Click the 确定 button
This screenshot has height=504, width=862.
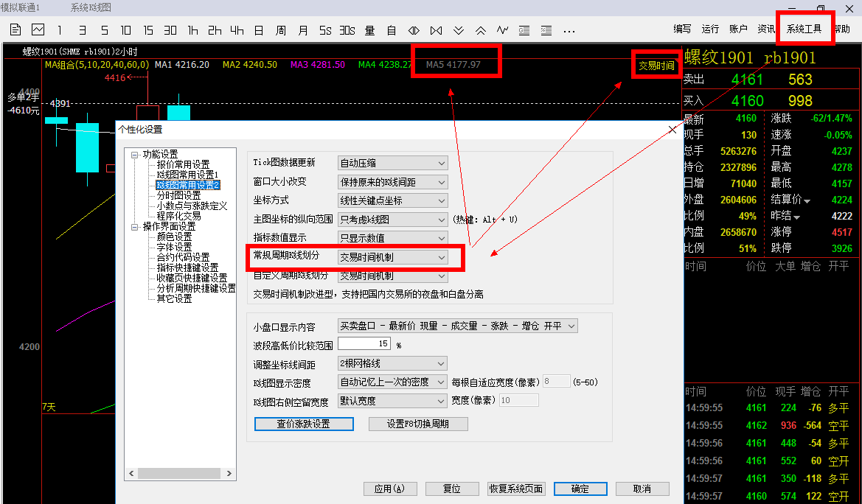[x=580, y=489]
